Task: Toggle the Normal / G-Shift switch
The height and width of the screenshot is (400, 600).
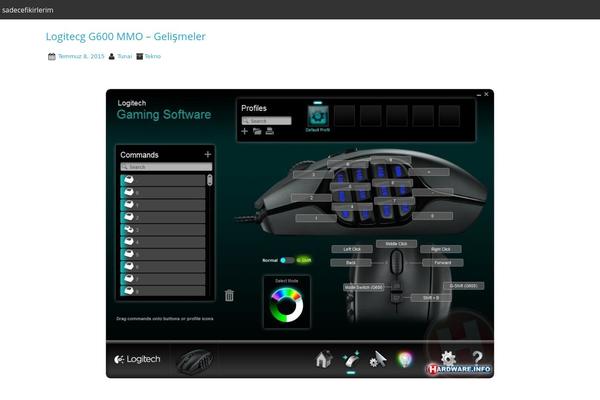Action: click(287, 260)
